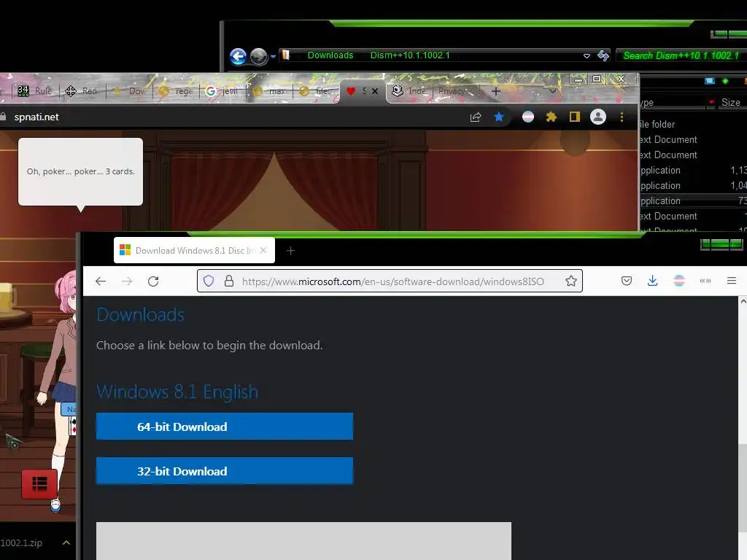Click Firefox tracking protection shield icon
The width and height of the screenshot is (747, 560).
click(x=209, y=281)
